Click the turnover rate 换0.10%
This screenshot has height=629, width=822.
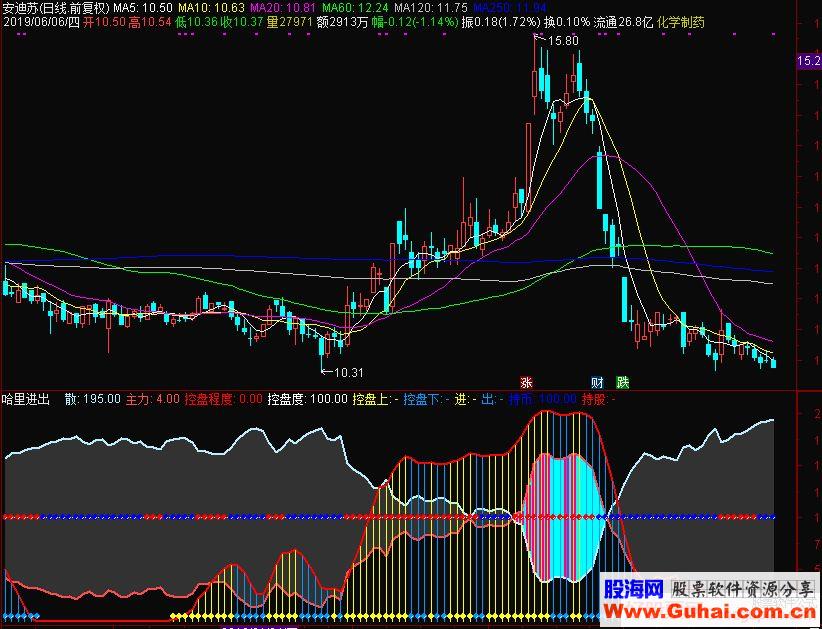coord(567,23)
